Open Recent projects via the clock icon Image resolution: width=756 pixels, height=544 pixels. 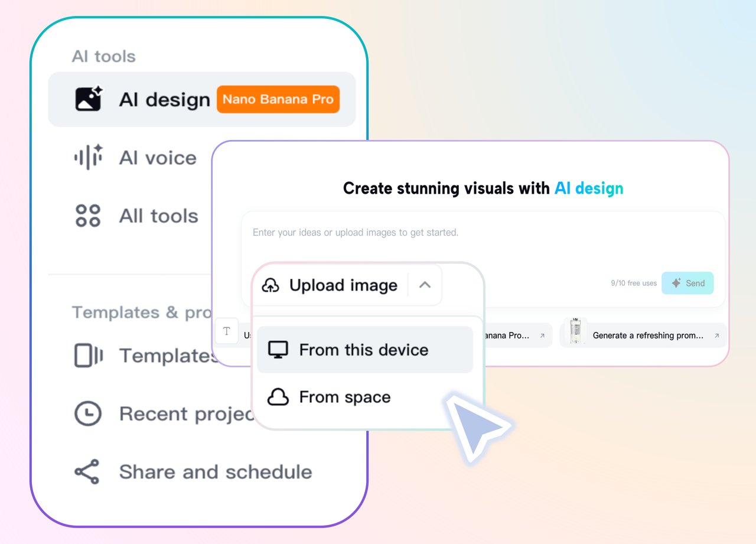(88, 413)
